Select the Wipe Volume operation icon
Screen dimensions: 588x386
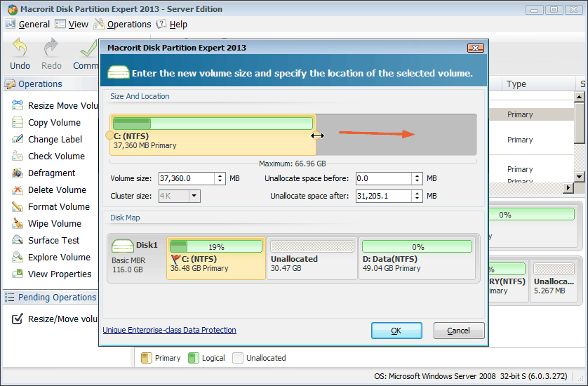tap(18, 224)
